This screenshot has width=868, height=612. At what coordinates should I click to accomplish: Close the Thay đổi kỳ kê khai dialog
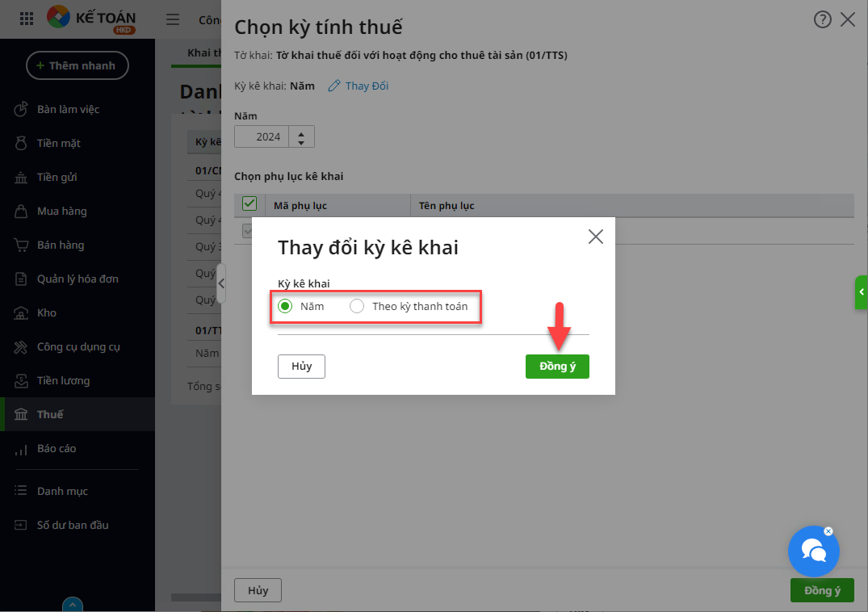coord(596,237)
